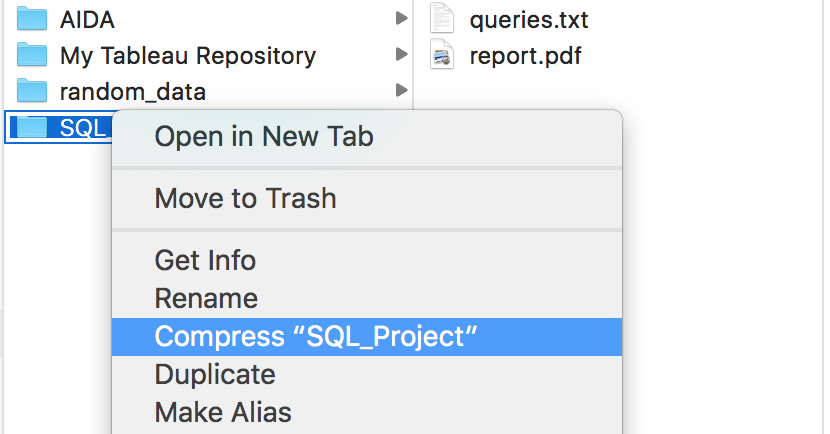Expand the random_data folder arrow

tap(401, 91)
